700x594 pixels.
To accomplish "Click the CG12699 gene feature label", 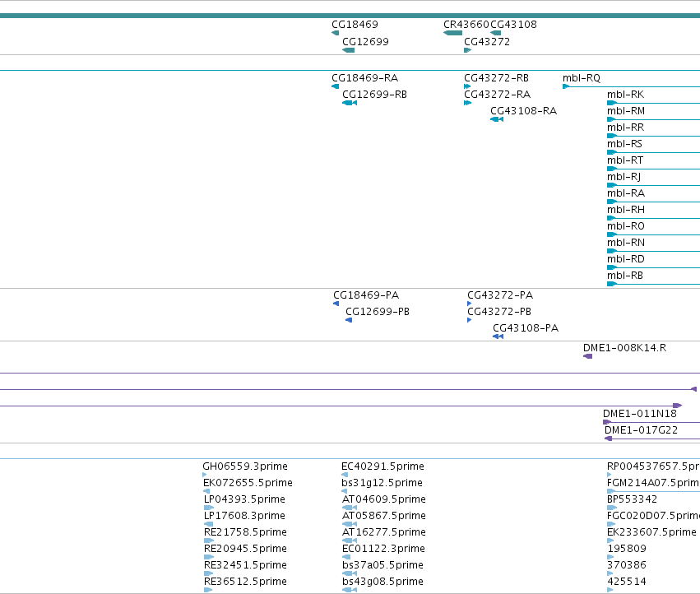I will point(365,42).
